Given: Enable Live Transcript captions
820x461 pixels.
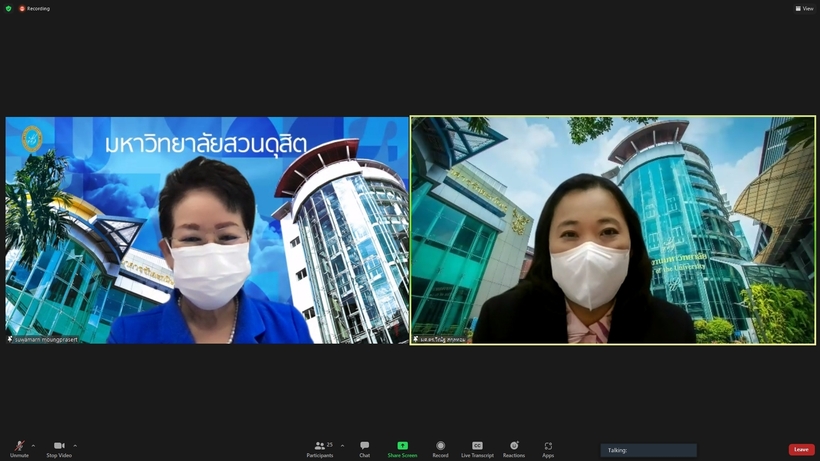Looking at the screenshot, I should coord(477,449).
